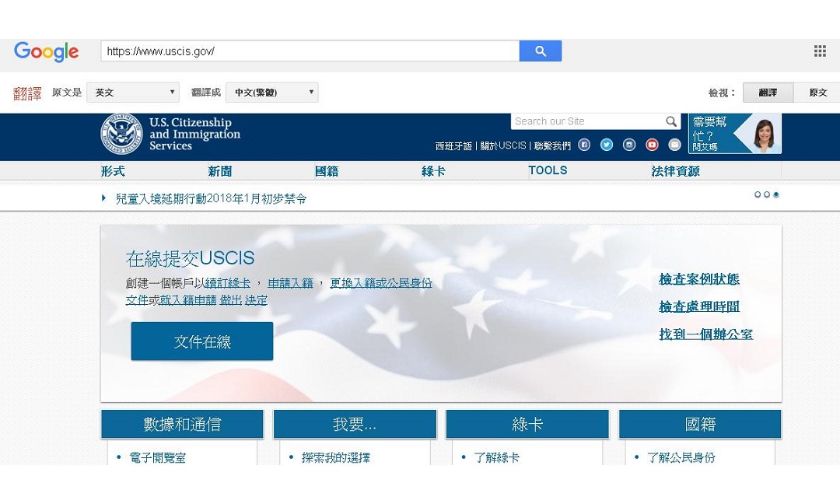
Task: Click the 申請入籍 link
Action: point(290,283)
